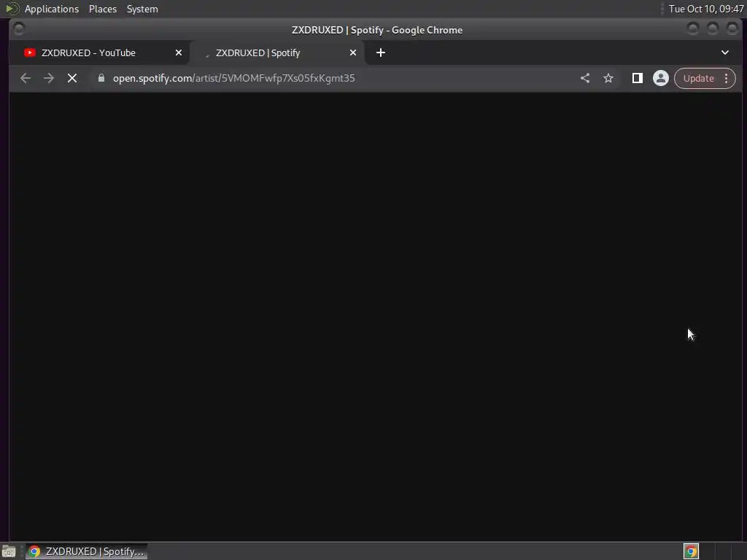Click the distro logo icon beside Applications
Image resolution: width=747 pixels, height=560 pixels.
coord(12,9)
